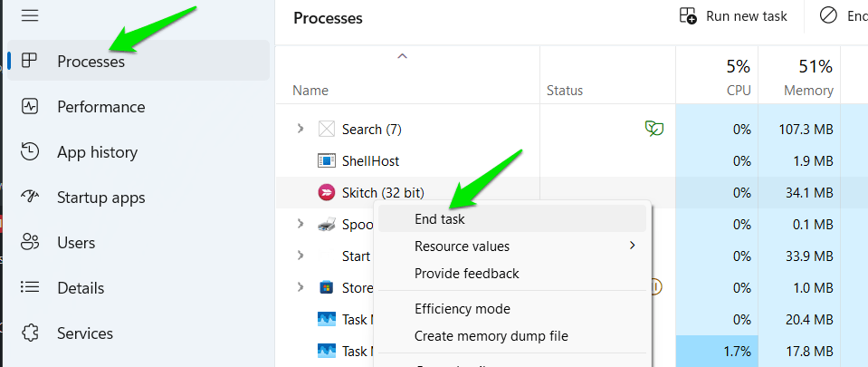Open the Performance page icon
868x367 pixels.
(30, 106)
